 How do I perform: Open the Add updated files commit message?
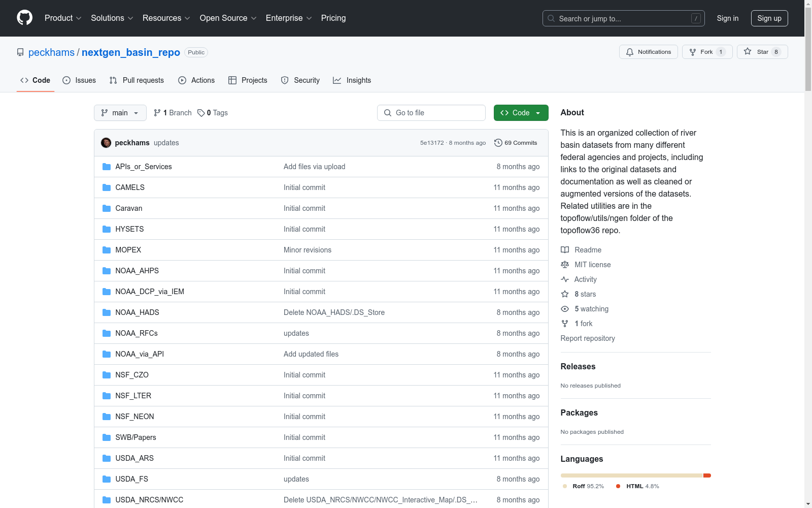coord(311,354)
